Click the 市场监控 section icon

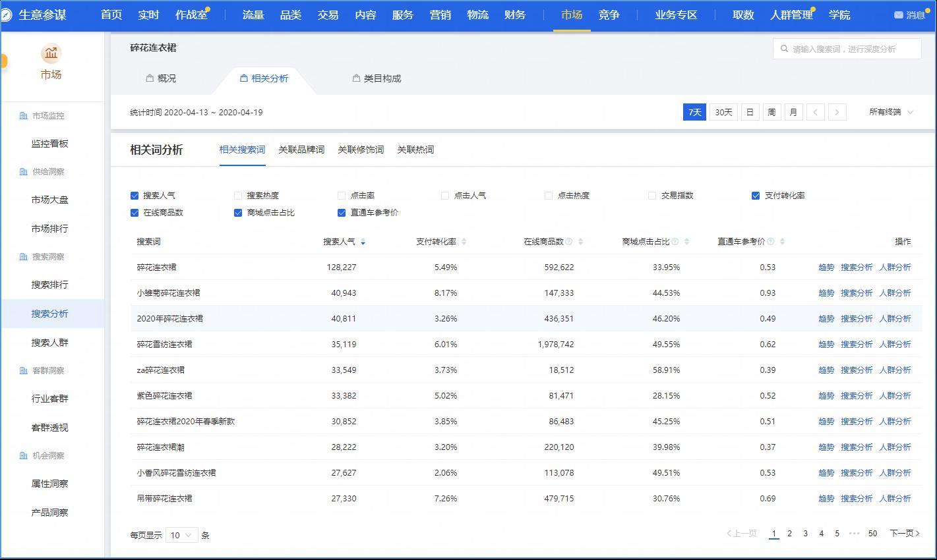click(24, 115)
